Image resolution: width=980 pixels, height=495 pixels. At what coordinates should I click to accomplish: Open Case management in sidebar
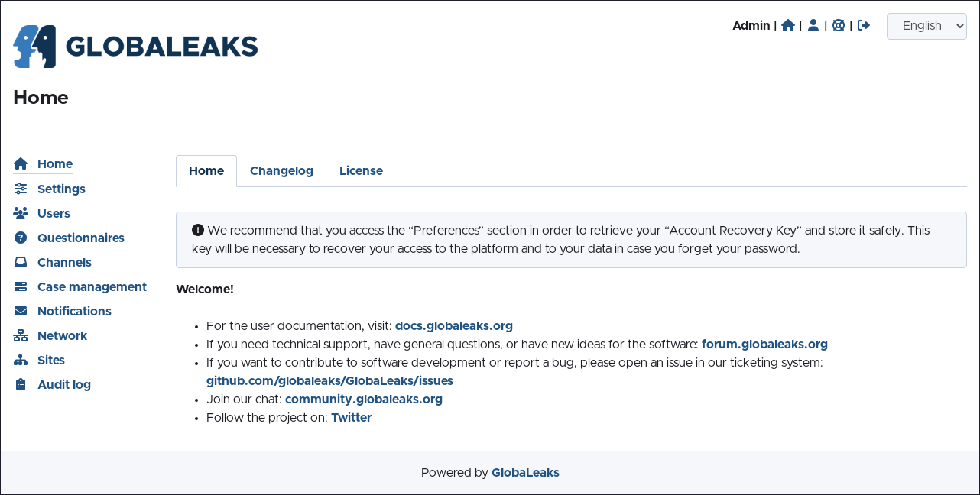pyautogui.click(x=92, y=286)
